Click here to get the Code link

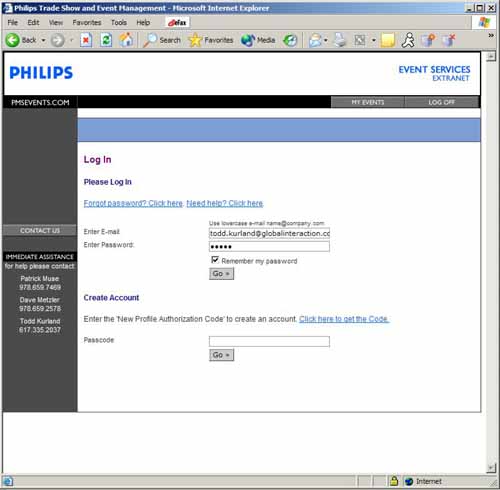(344, 319)
